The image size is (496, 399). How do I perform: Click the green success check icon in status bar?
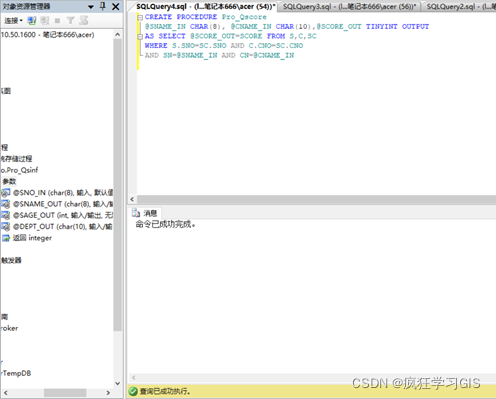coord(133,391)
